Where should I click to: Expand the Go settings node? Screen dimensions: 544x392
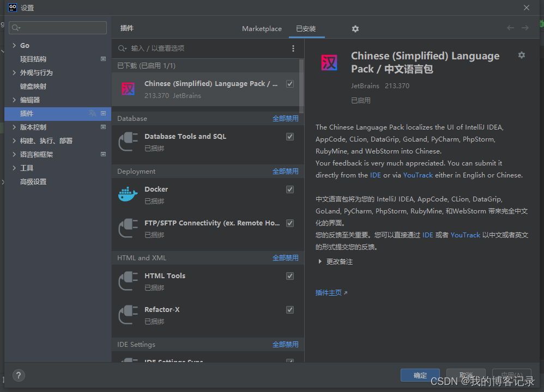[x=14, y=45]
